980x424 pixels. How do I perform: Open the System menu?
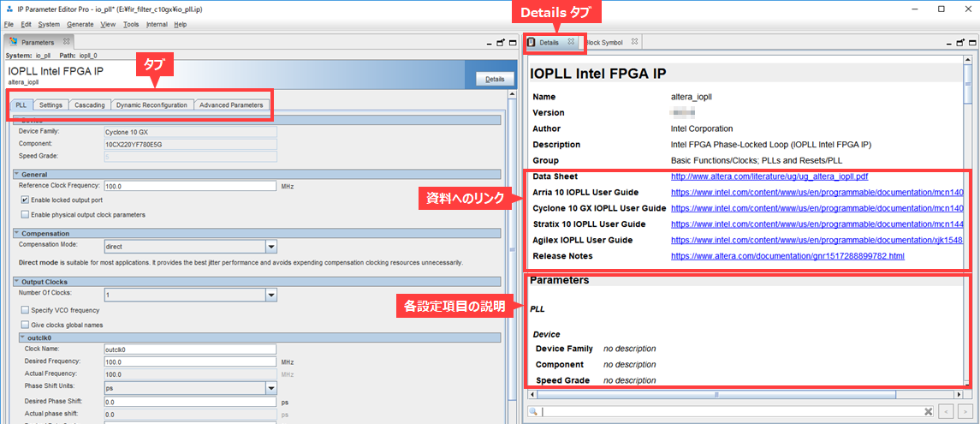[49, 24]
